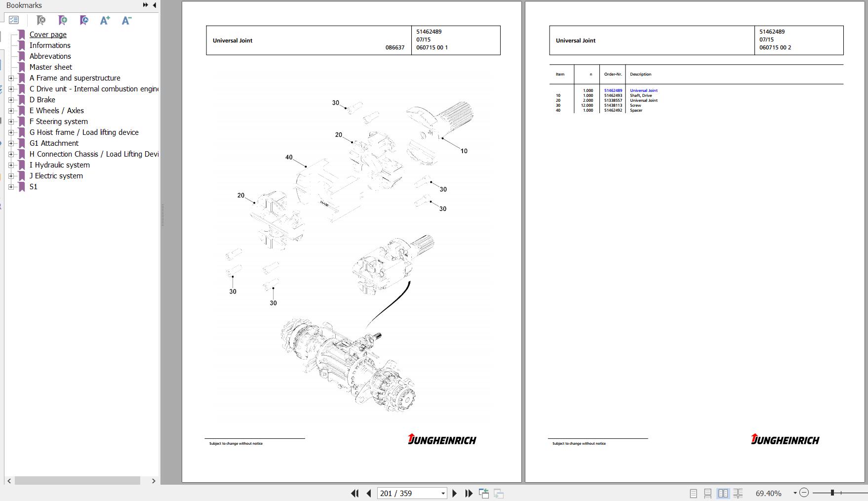Switch to single page view
The height and width of the screenshot is (501, 868).
tap(693, 493)
